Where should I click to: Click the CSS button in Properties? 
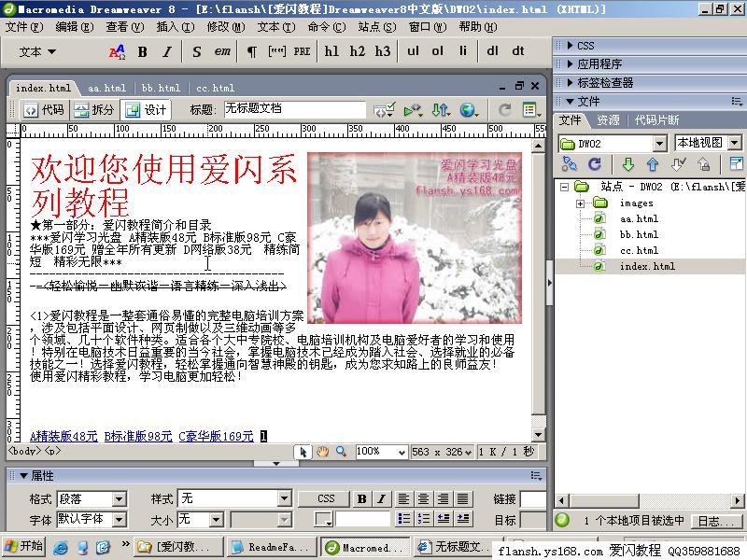(326, 499)
